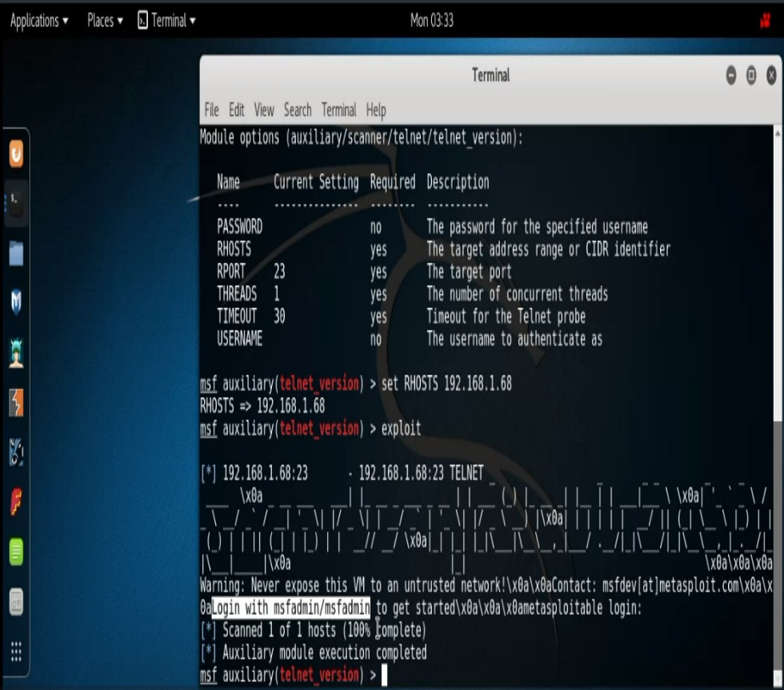
Task: Open the Places menu in the top bar
Action: pos(105,21)
